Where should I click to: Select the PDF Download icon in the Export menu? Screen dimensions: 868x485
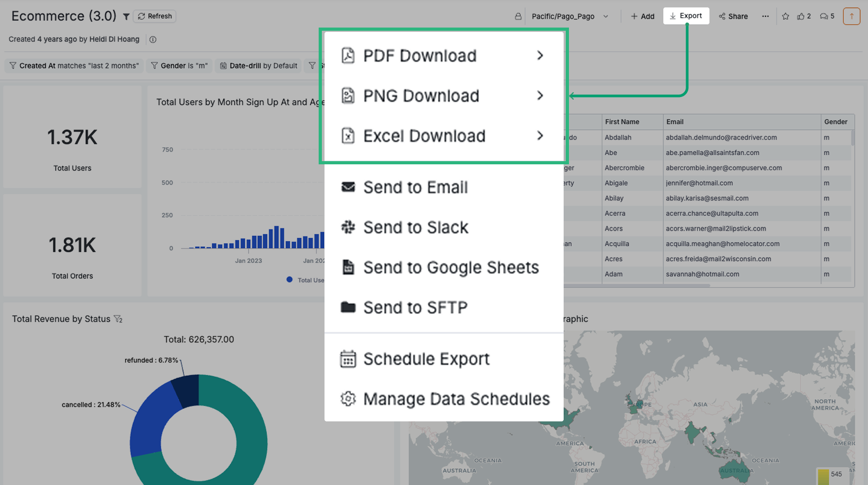click(x=348, y=55)
